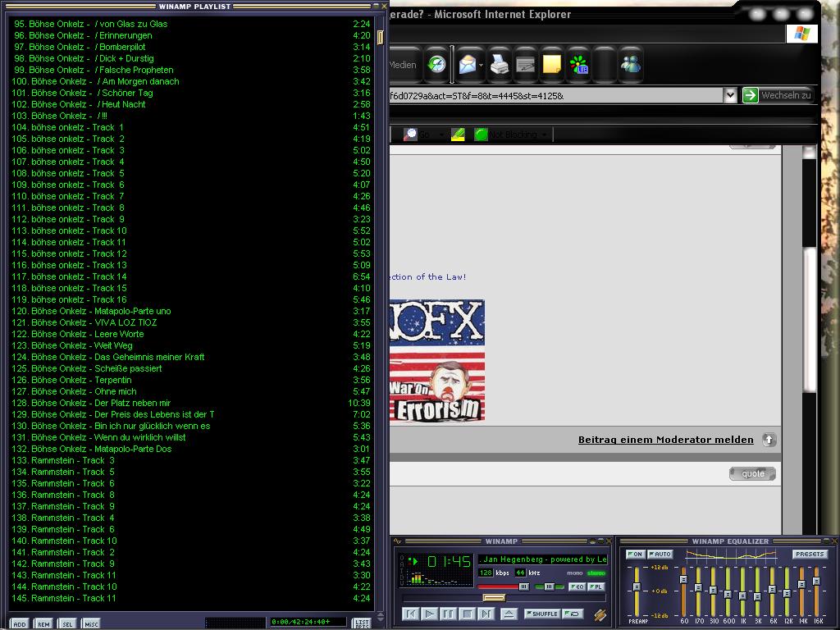Image resolution: width=840 pixels, height=630 pixels.
Task: Click the IE address bar URL field
Action: (x=556, y=96)
